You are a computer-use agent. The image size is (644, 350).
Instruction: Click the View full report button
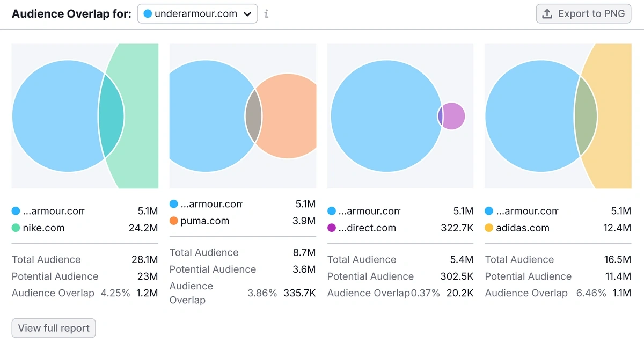(x=53, y=328)
